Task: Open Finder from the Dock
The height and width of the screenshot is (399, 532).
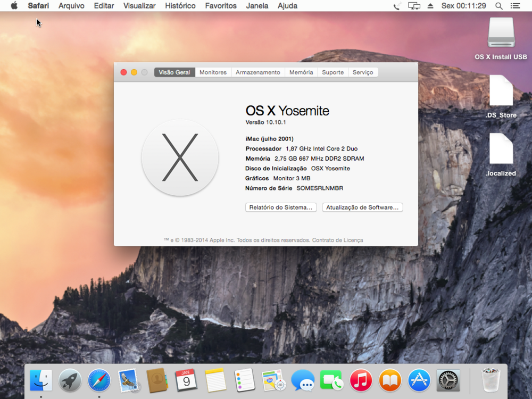Action: (x=41, y=380)
